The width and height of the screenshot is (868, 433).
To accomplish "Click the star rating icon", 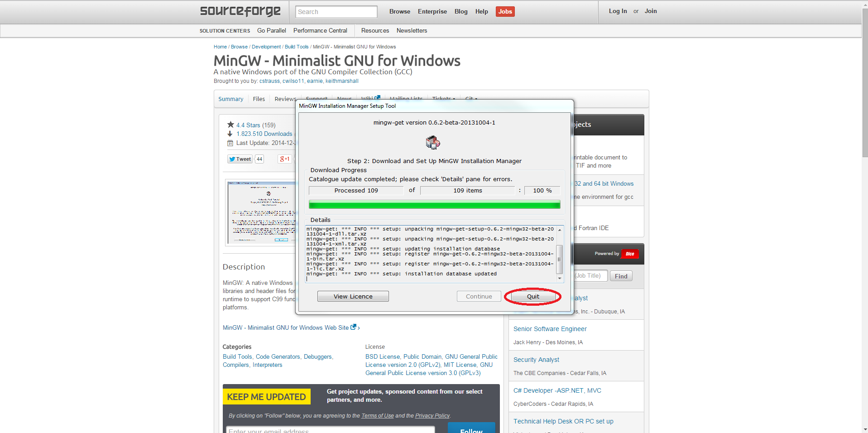I will [x=230, y=125].
